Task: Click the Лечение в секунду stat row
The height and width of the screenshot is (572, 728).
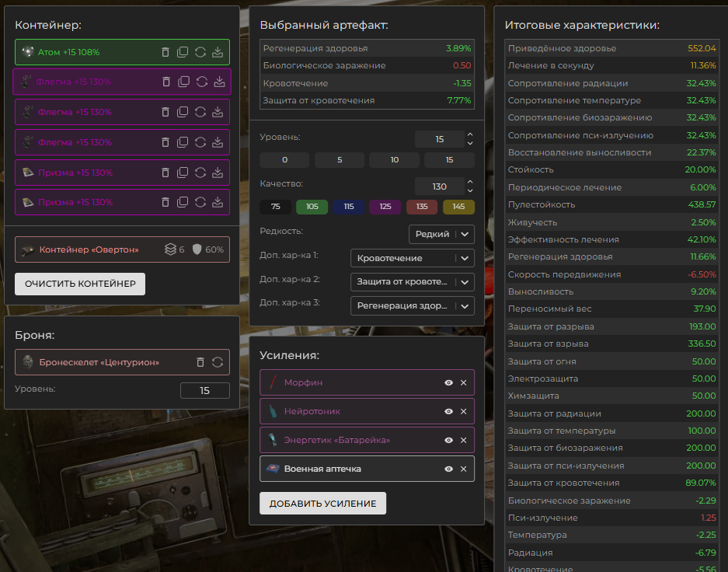Action: coord(612,65)
